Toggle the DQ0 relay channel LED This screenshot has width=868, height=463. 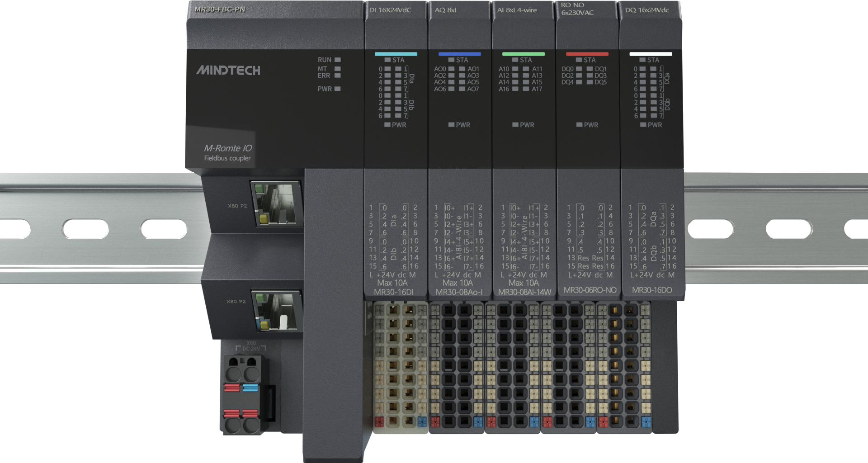pyautogui.click(x=579, y=69)
